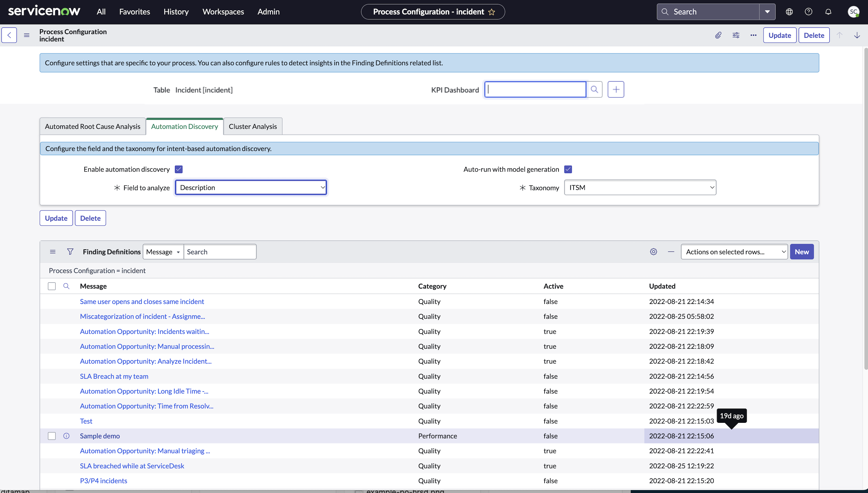Open 'Miscategorization of incident - Assignme...' record

point(143,316)
